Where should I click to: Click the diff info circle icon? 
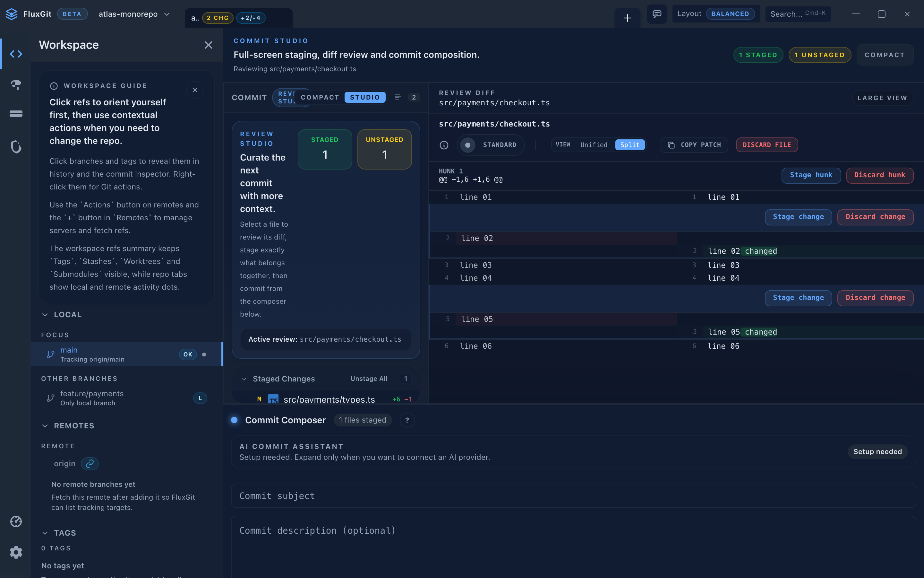coord(444,145)
